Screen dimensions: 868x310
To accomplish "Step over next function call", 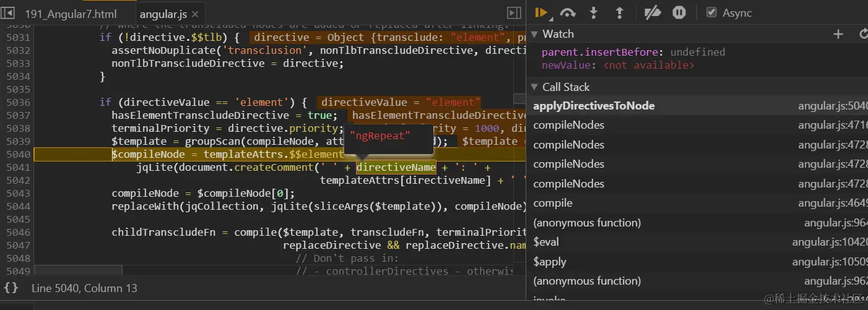I will (x=568, y=12).
